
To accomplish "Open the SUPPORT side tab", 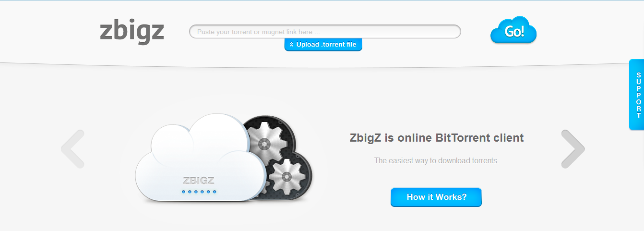I will [637, 95].
